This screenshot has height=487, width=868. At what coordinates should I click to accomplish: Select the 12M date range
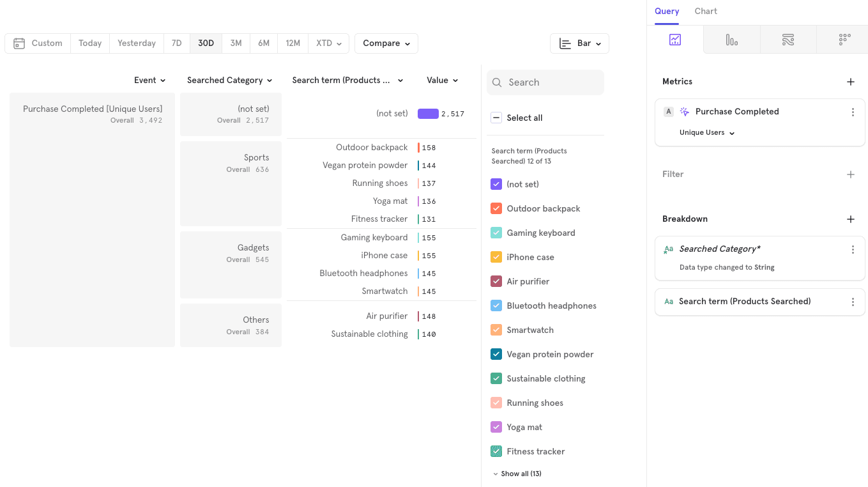pos(293,43)
